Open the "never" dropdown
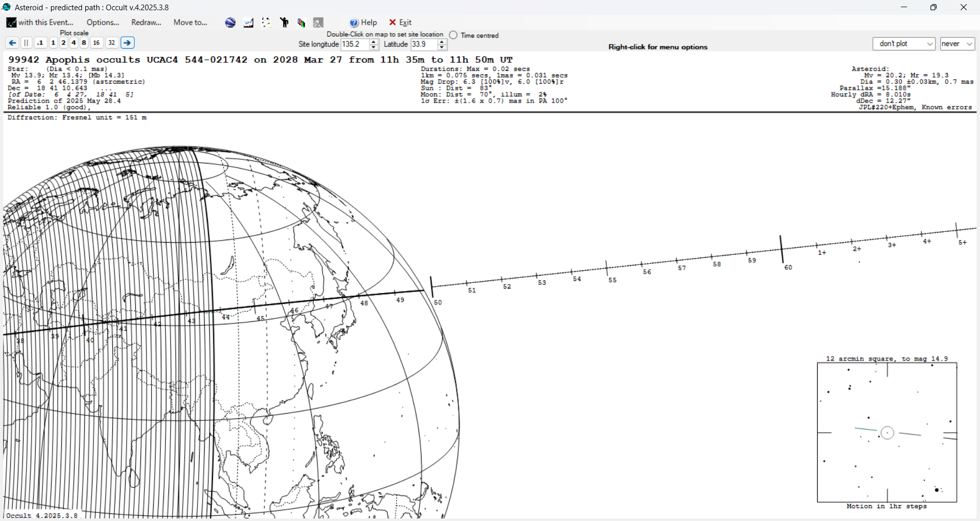 tap(958, 44)
